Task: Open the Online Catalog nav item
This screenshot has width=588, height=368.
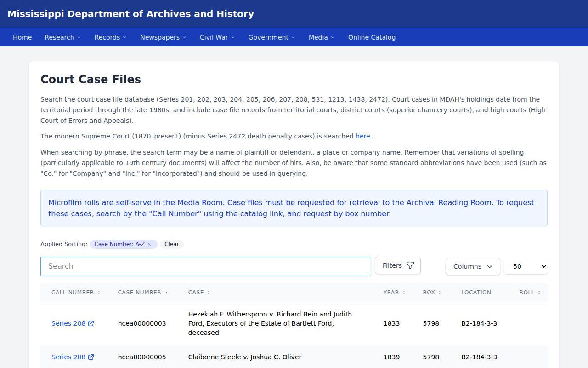Action: point(372,37)
